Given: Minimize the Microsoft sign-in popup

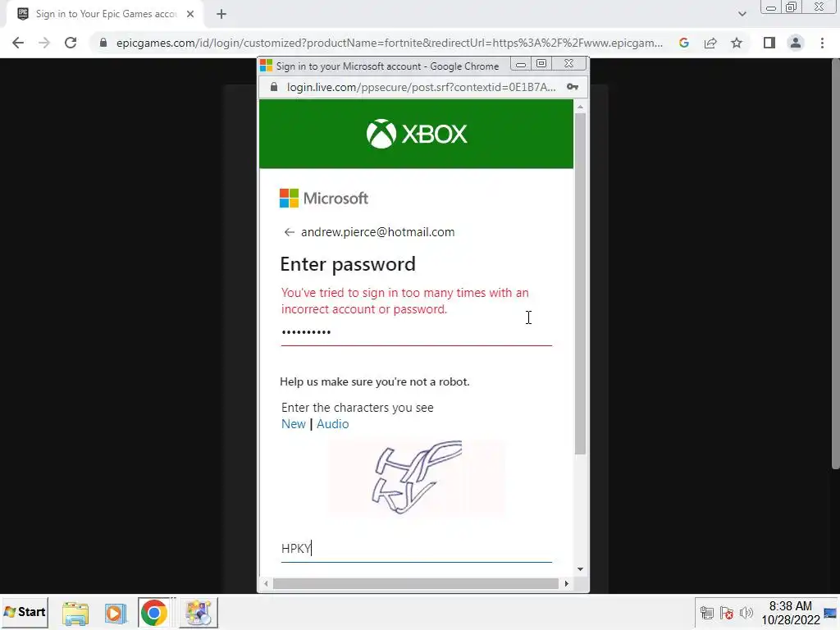Looking at the screenshot, I should tap(520, 64).
